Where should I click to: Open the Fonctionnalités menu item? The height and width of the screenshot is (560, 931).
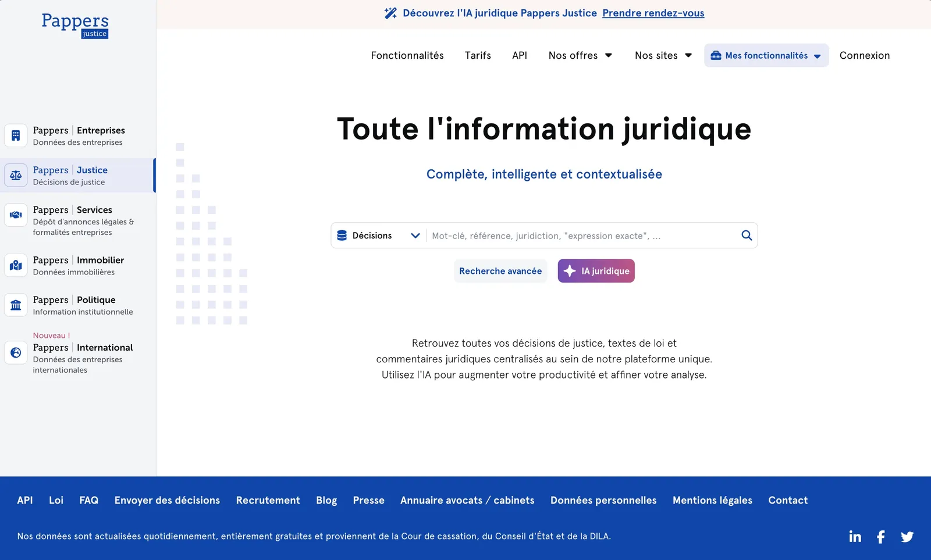pos(407,55)
